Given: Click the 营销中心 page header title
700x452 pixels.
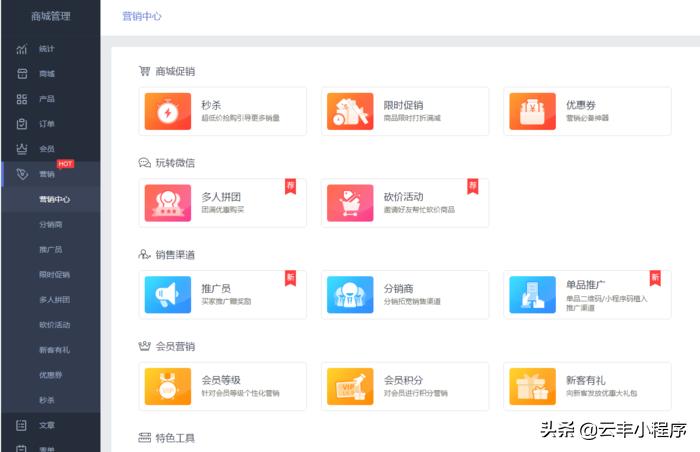Looking at the screenshot, I should click(142, 17).
